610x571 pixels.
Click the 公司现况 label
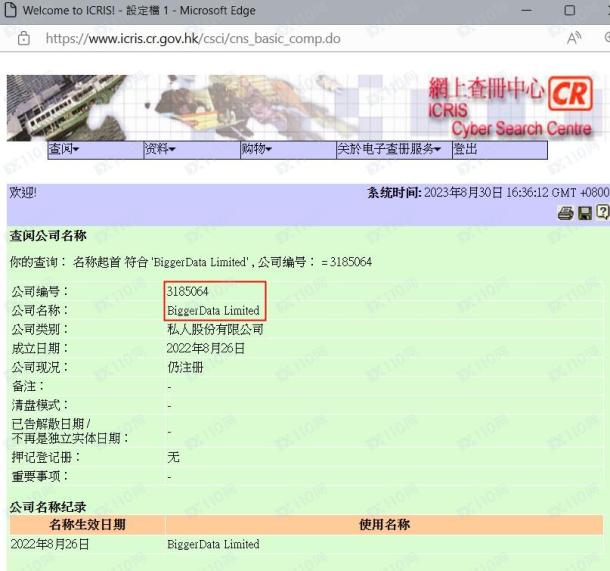coord(40,367)
